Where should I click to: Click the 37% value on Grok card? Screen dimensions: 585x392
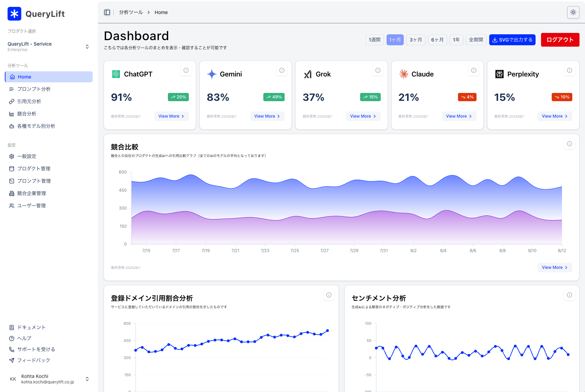pos(313,97)
